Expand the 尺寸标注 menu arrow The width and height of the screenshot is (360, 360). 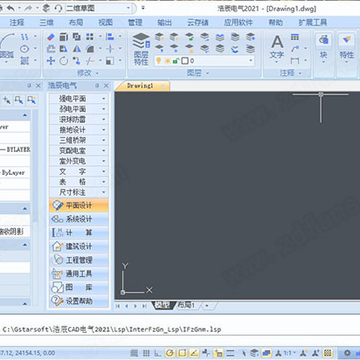[x=104, y=192]
